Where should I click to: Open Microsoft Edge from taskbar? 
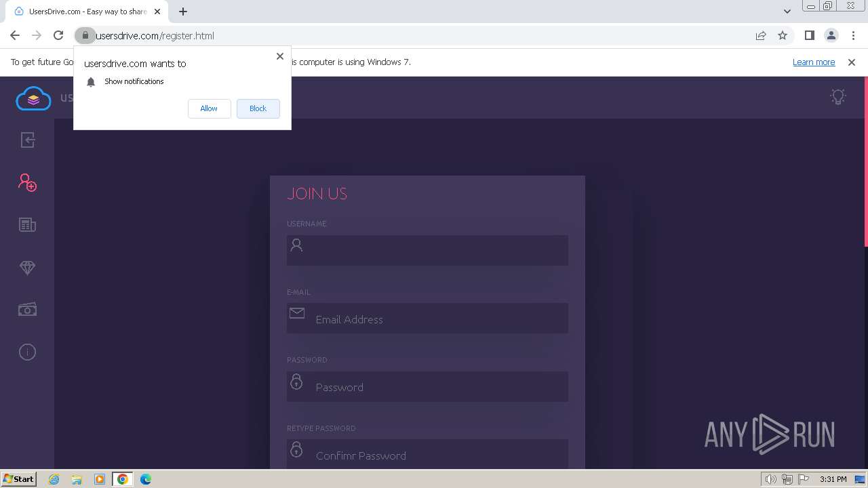pos(146,479)
